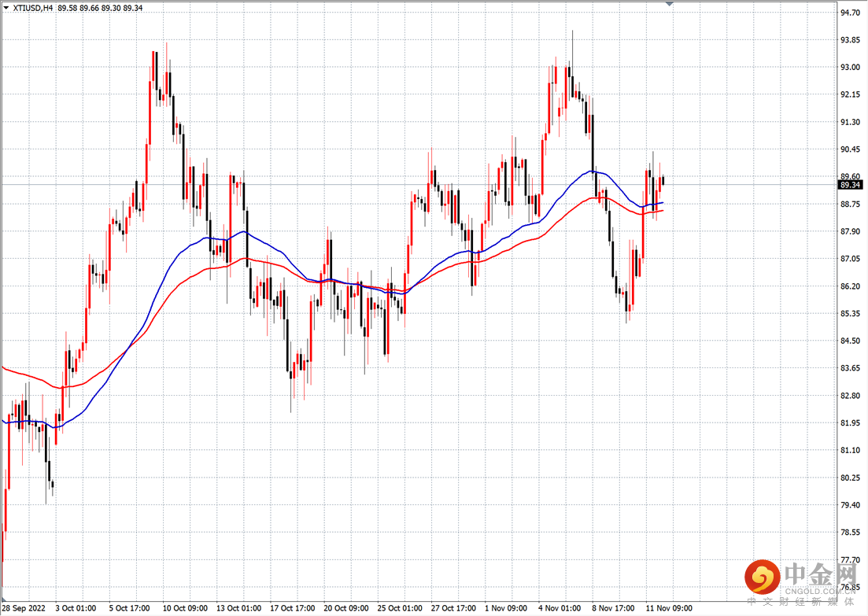
Task: Click the current price label 89.34
Action: (x=850, y=185)
